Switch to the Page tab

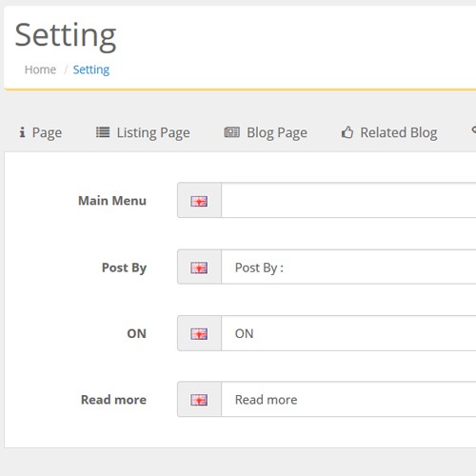coord(41,132)
